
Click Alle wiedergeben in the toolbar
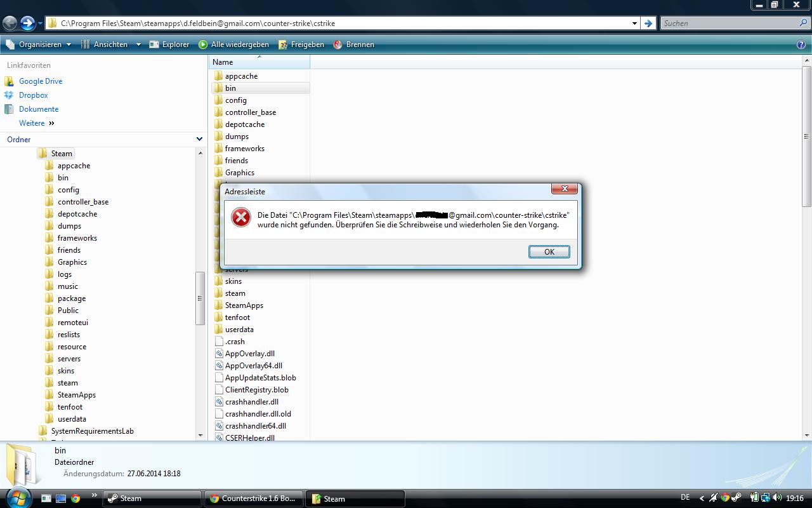(233, 44)
